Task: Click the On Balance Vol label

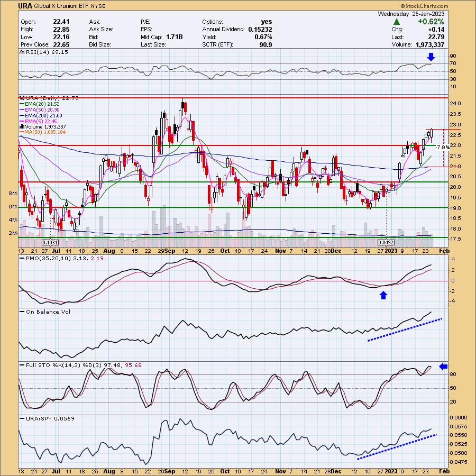Action: coord(48,312)
